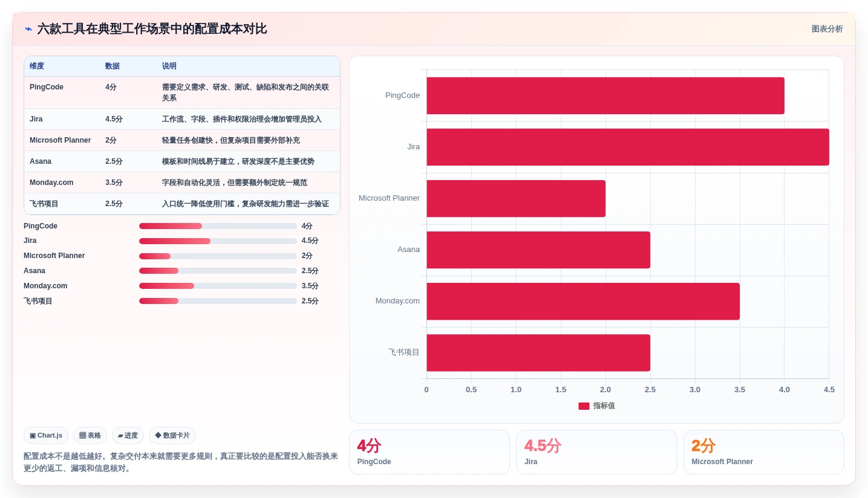This screenshot has width=868, height=498.
Task: Click the Jira bar in the chart
Action: click(x=628, y=147)
